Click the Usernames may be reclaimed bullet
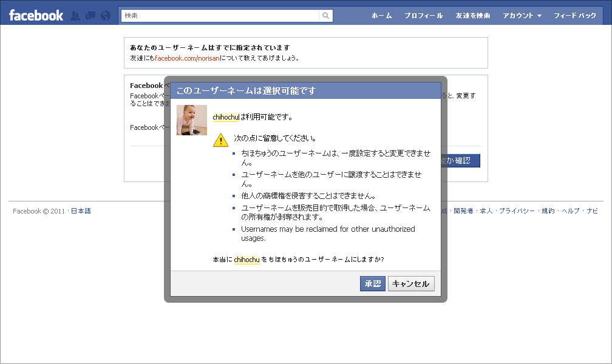612x364 pixels. pyautogui.click(x=328, y=234)
